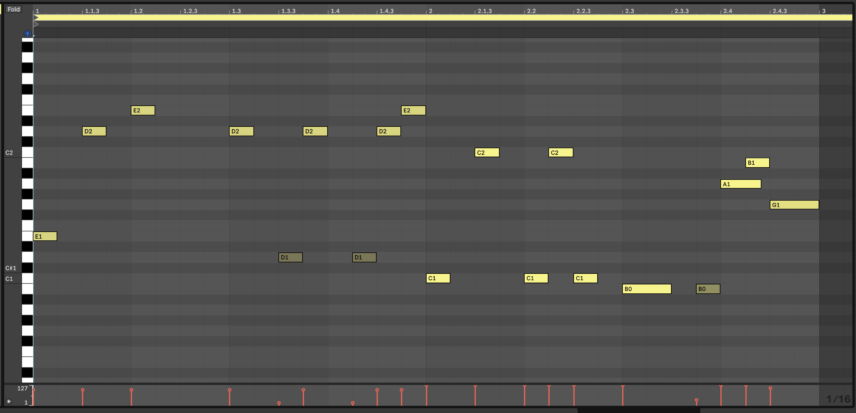This screenshot has height=413, width=856.
Task: Click the yellow loop brace bar
Action: tap(400, 17)
